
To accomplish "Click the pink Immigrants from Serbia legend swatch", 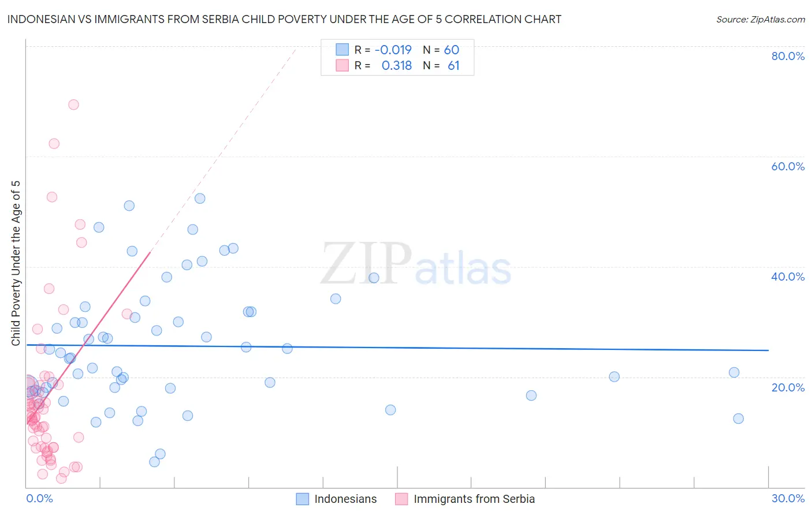I will [402, 499].
